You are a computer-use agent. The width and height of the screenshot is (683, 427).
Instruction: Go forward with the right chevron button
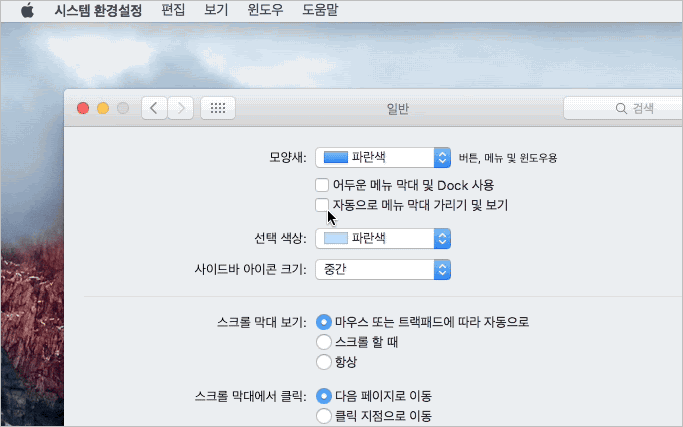[x=180, y=108]
